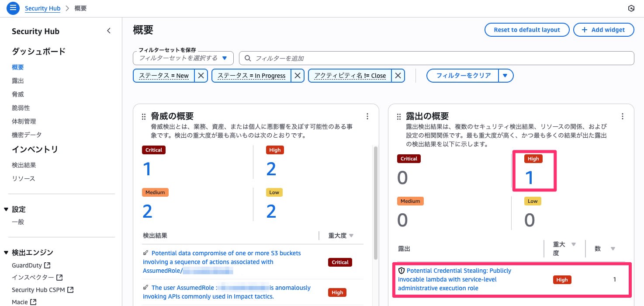Screen dimensions: 644x306
Task: Click the High threat count 2
Action: [x=271, y=169]
